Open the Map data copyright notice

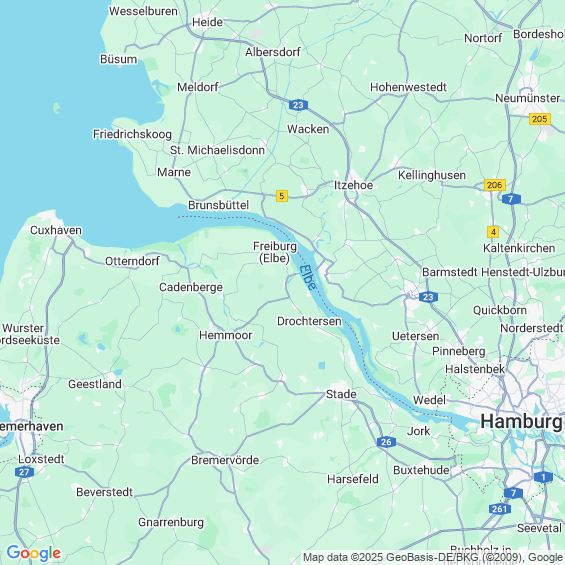(x=433, y=558)
